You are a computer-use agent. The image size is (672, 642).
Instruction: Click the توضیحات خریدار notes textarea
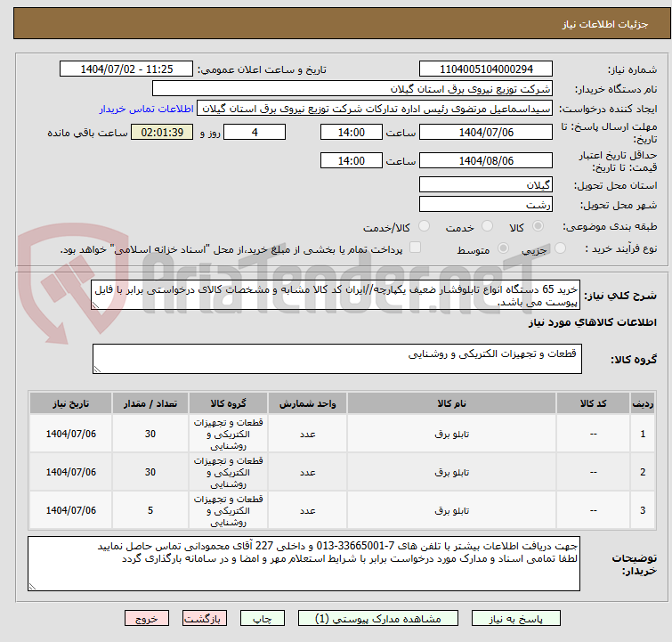[x=304, y=564]
